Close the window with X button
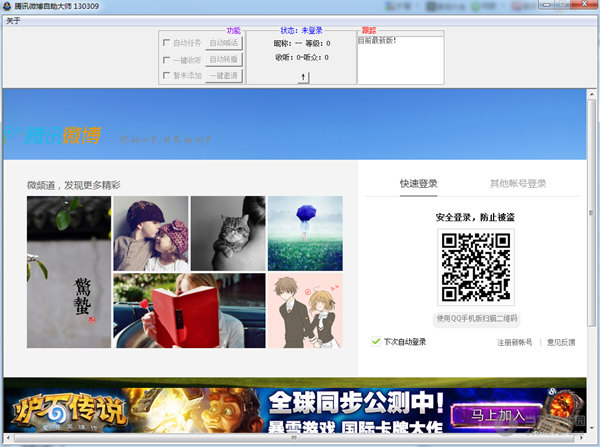Image resolution: width=600 pixels, height=447 pixels. click(584, 4)
